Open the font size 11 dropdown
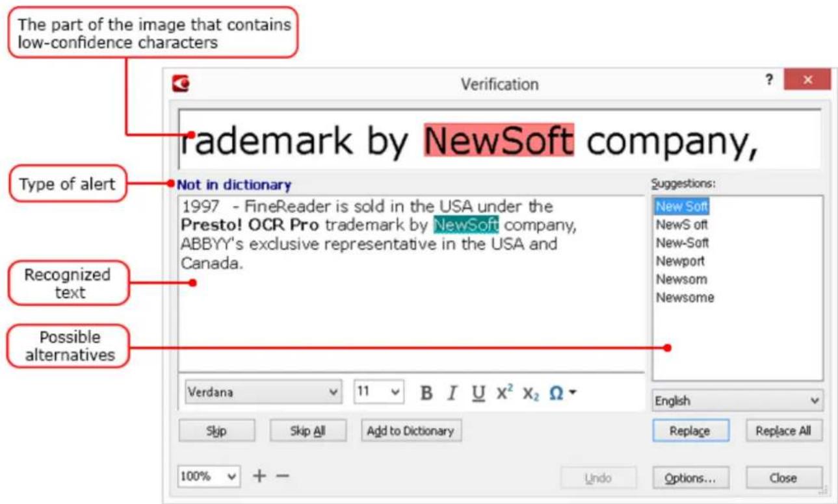 pos(379,392)
